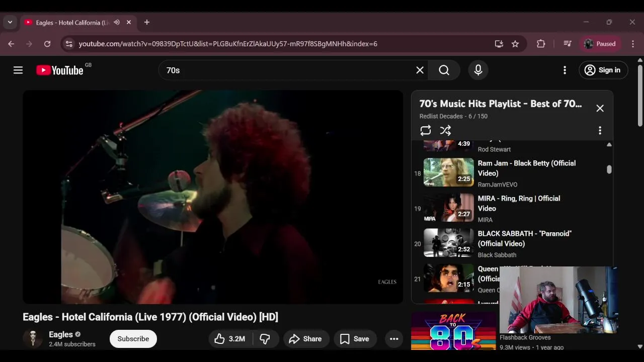
Task: Toggle loop playlist
Action: pos(426,131)
